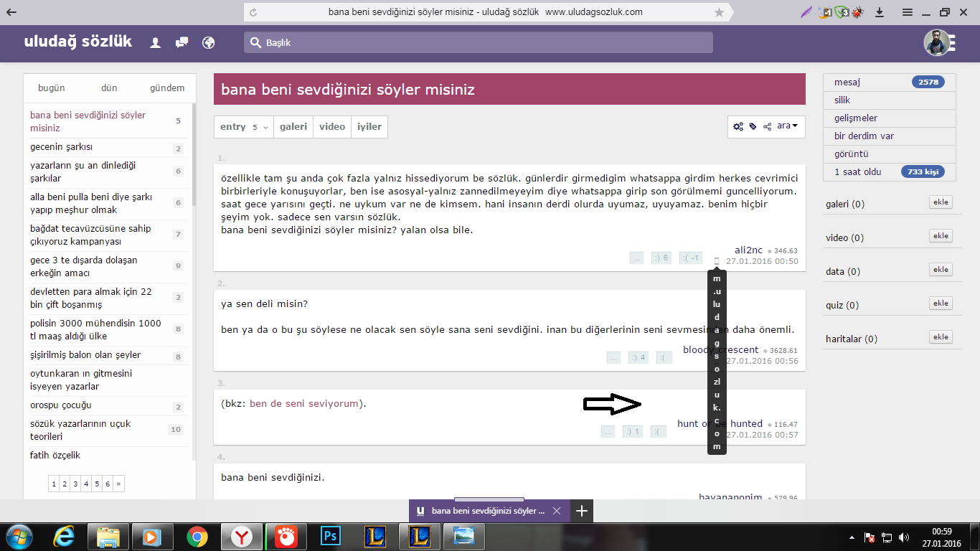Expand more options on first entry
Screen dimensions: 980x551
tap(636, 258)
